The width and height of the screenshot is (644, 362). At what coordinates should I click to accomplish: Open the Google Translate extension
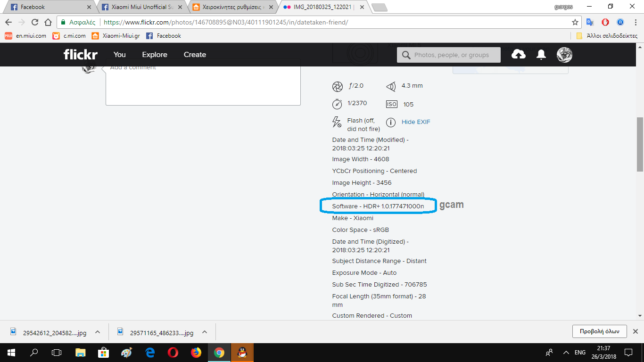pos(590,22)
